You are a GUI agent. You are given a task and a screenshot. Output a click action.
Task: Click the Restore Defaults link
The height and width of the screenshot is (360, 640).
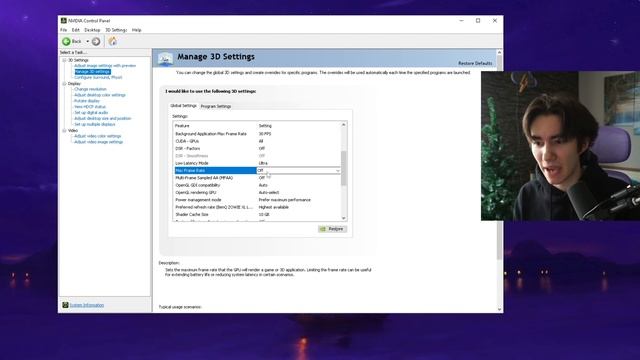tap(475, 63)
